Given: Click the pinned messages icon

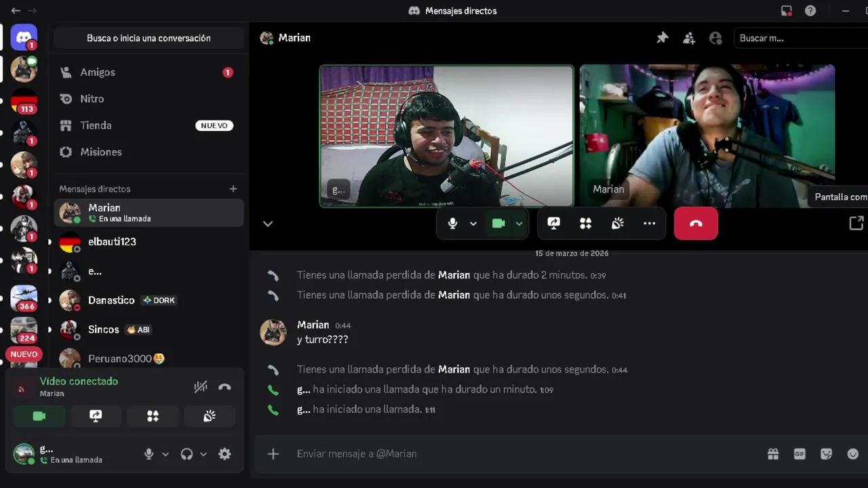Looking at the screenshot, I should coord(663,38).
